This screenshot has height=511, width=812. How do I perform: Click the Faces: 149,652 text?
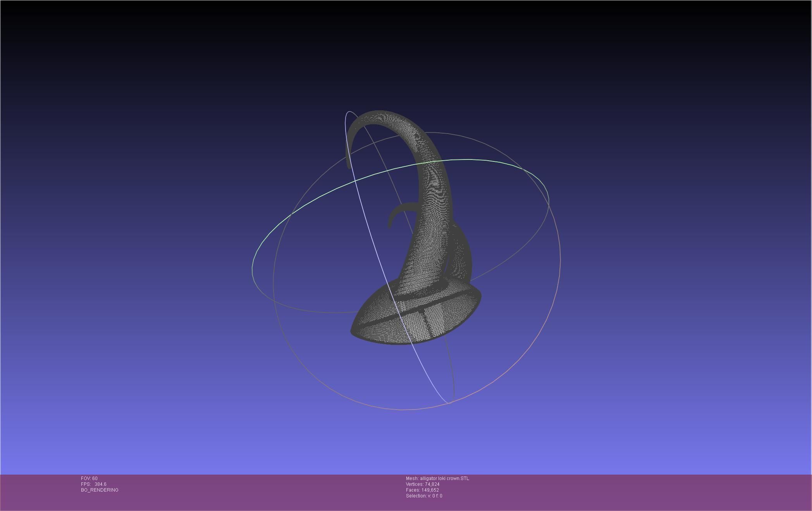[x=422, y=490]
